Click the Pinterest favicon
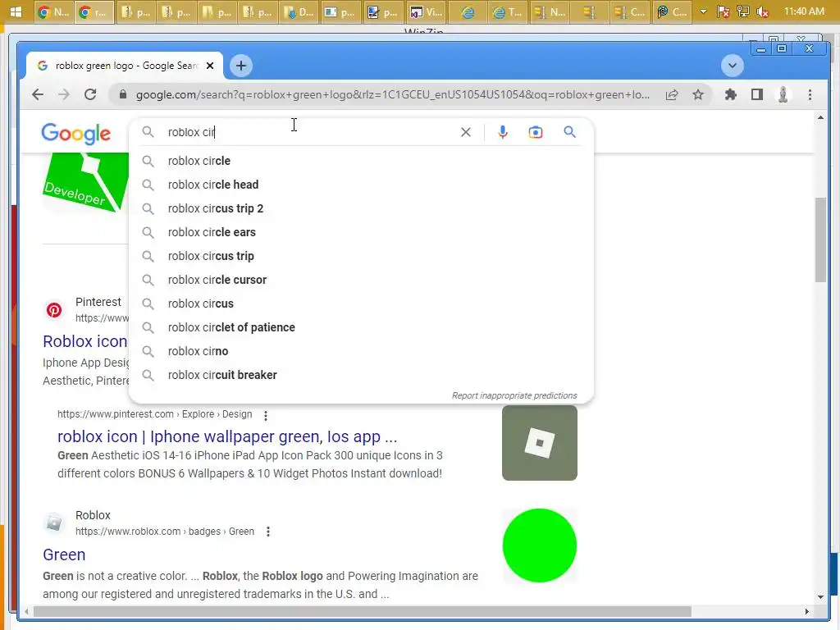 coord(54,309)
